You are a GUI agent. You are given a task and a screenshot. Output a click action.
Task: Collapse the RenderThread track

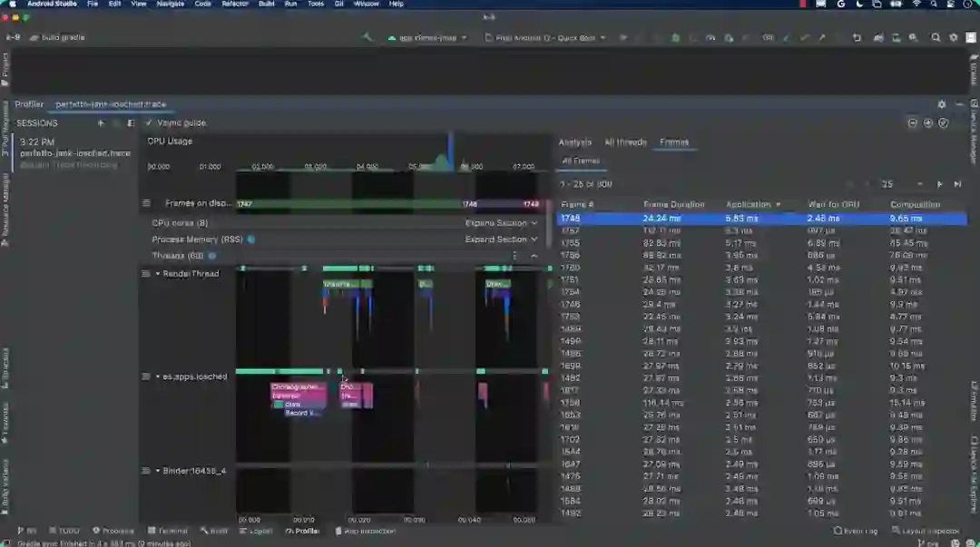pos(158,274)
